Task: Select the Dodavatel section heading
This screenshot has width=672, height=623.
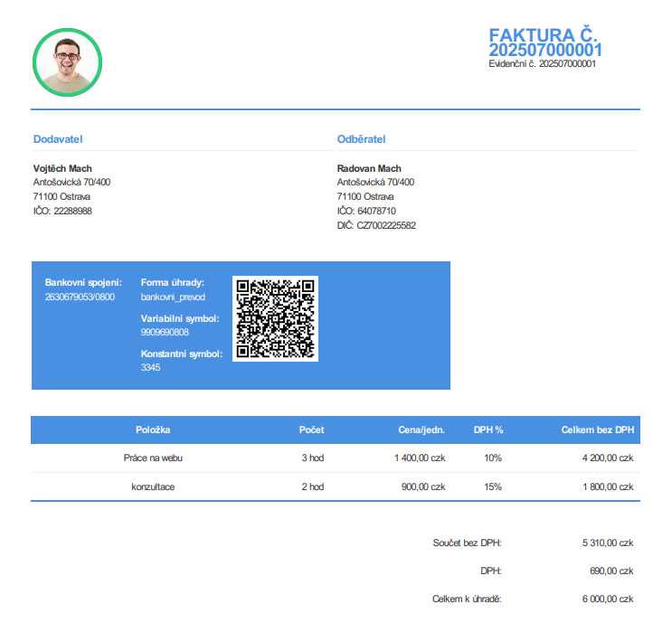Action: (x=58, y=139)
